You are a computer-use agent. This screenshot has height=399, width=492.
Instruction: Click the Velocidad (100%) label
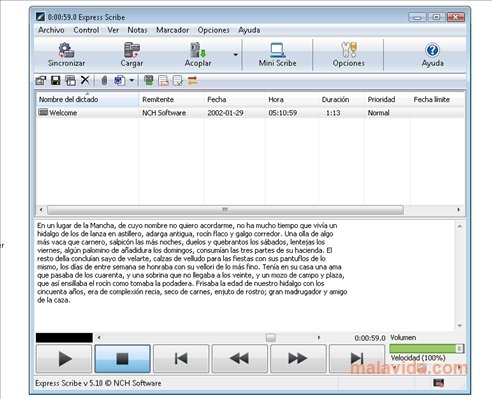[x=418, y=358]
